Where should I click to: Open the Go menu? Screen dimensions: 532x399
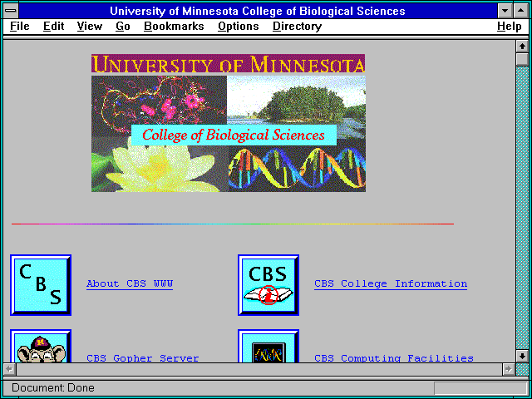[x=123, y=27]
